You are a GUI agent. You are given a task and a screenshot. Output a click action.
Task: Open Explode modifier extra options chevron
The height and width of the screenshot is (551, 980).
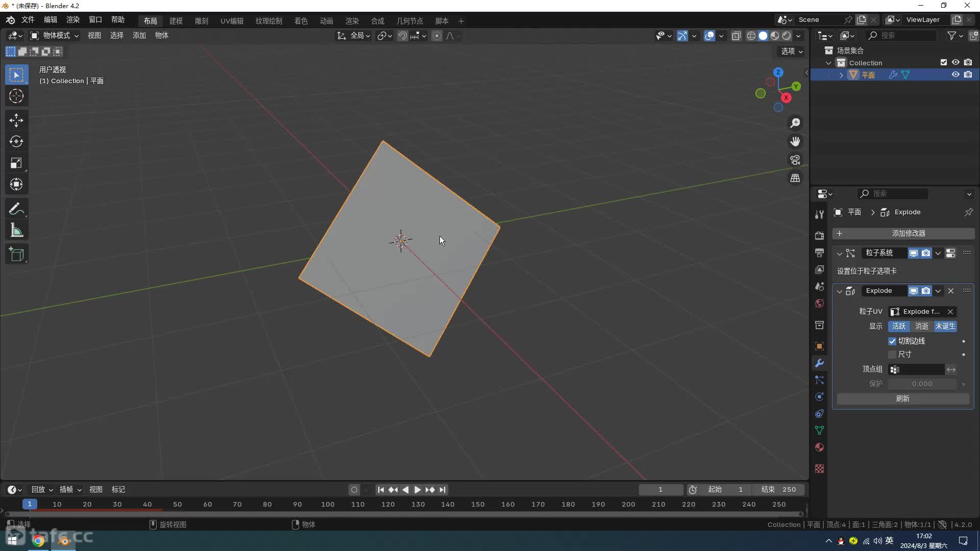(x=938, y=291)
